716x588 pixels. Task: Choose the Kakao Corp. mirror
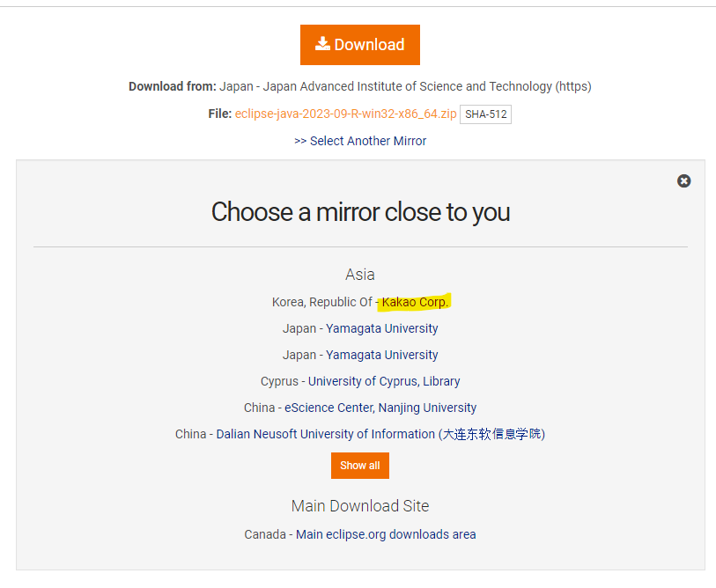[x=415, y=302]
